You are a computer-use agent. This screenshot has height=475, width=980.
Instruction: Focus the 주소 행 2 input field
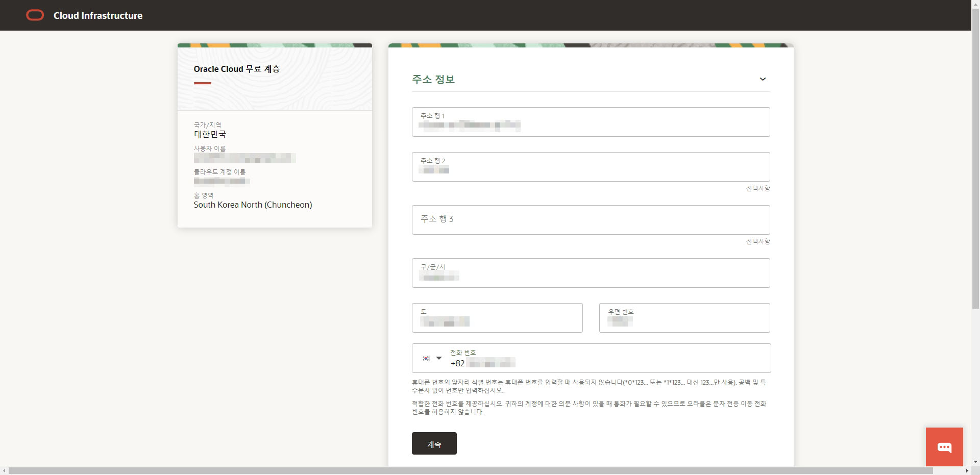click(591, 167)
